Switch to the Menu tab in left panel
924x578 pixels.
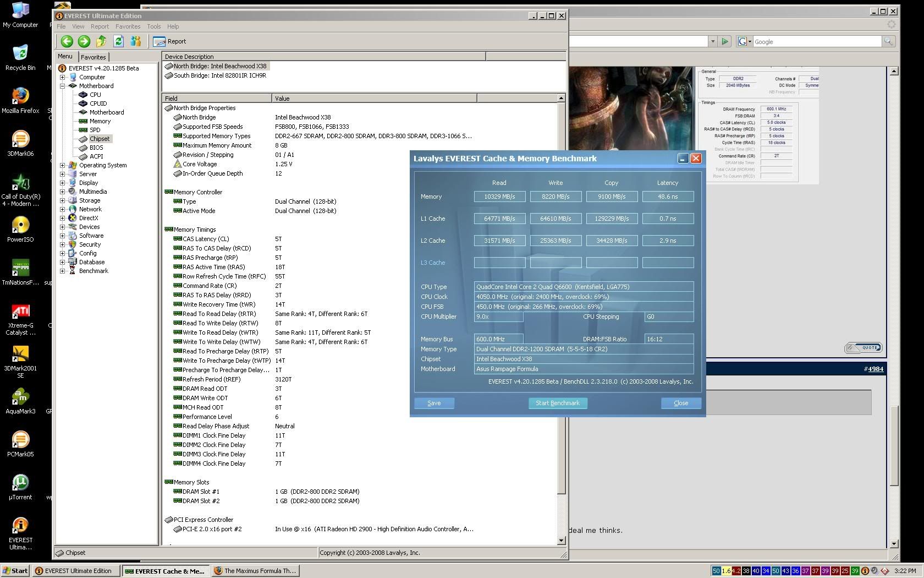65,56
